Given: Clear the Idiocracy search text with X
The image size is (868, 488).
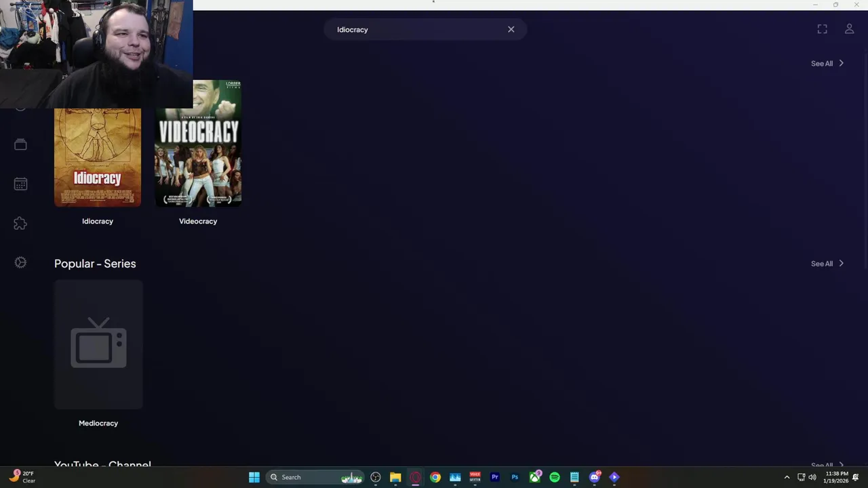Looking at the screenshot, I should pyautogui.click(x=511, y=29).
